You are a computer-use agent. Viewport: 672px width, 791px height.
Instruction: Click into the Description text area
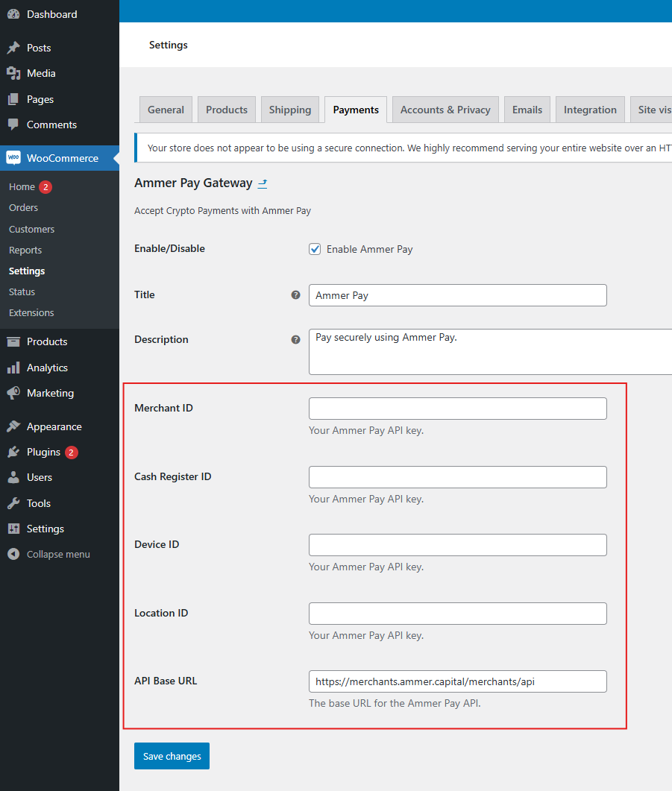click(490, 352)
